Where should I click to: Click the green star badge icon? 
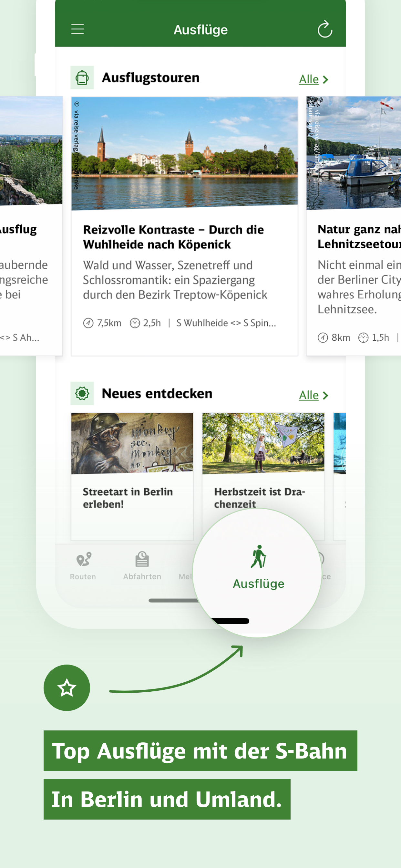click(x=67, y=688)
